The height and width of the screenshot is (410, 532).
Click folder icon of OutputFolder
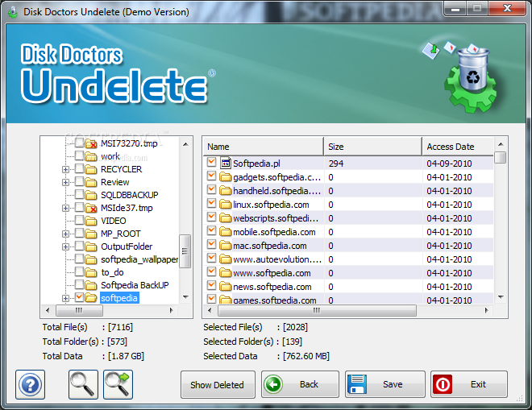(91, 246)
